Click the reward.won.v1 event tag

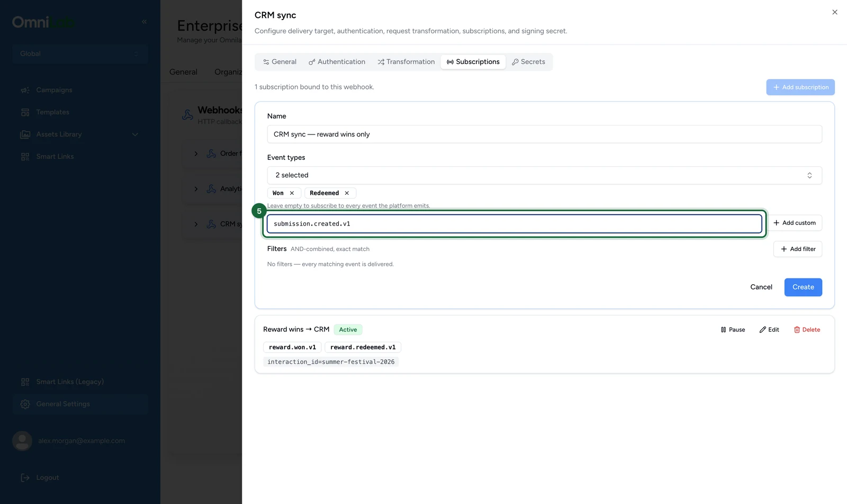point(292,347)
